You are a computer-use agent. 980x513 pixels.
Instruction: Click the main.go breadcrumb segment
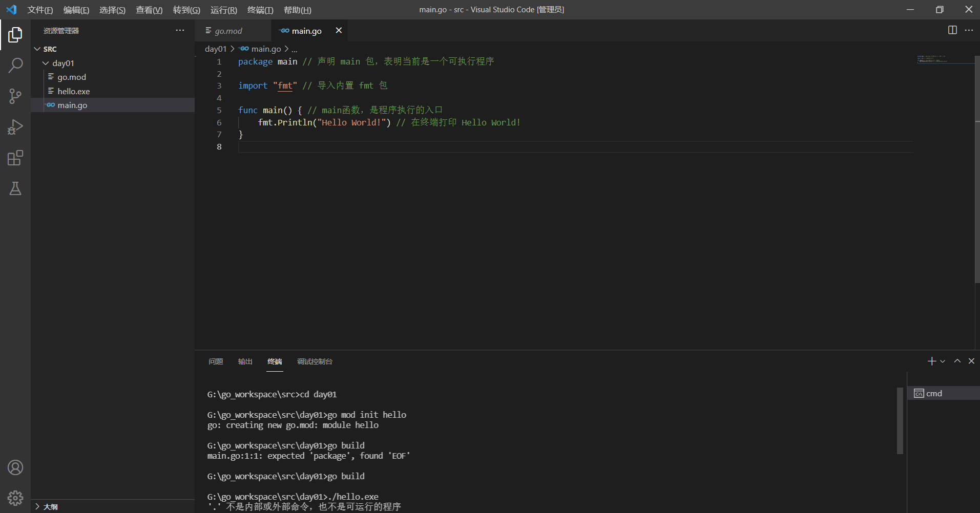click(261, 49)
